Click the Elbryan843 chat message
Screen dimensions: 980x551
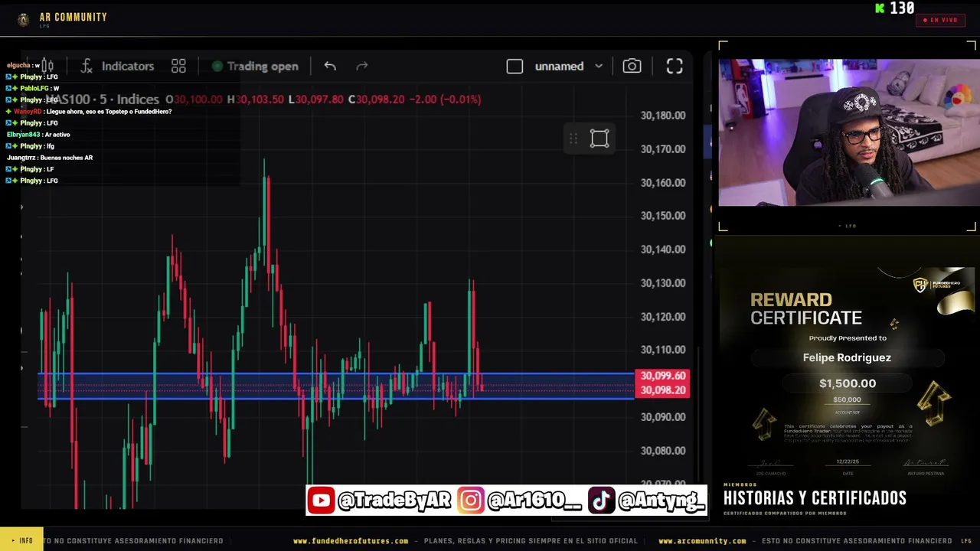tap(38, 135)
